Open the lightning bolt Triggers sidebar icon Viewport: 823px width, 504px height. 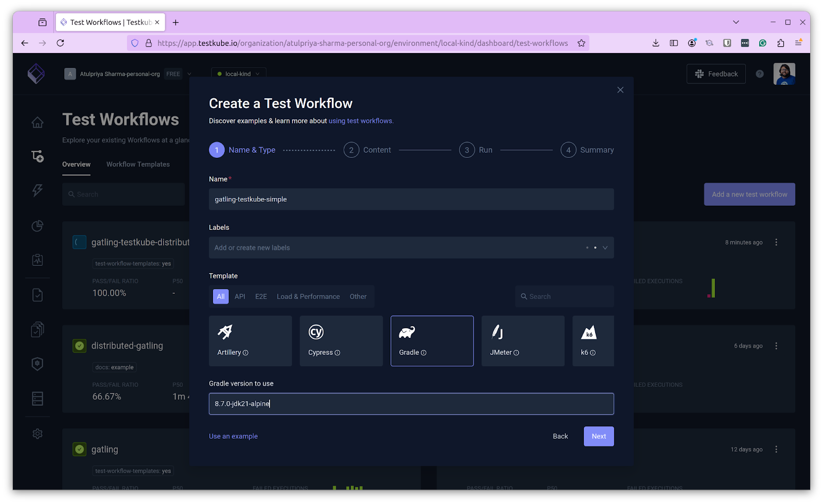click(x=38, y=190)
